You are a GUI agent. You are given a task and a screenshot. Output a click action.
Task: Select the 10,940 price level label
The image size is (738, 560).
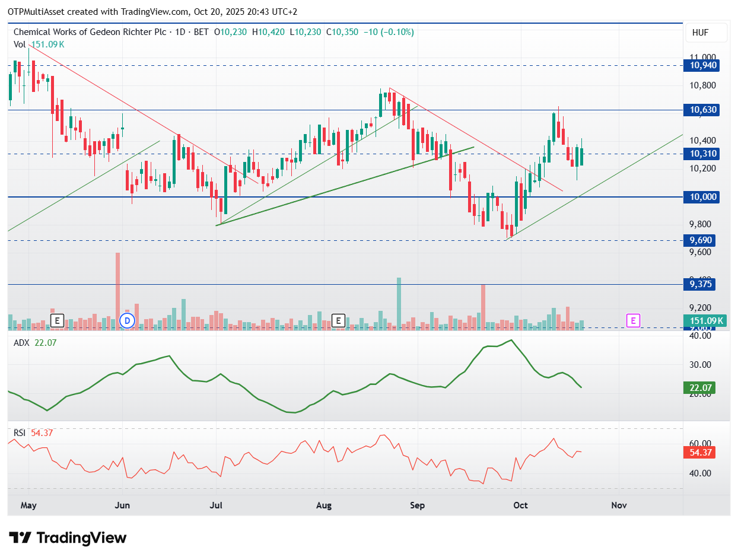point(701,66)
